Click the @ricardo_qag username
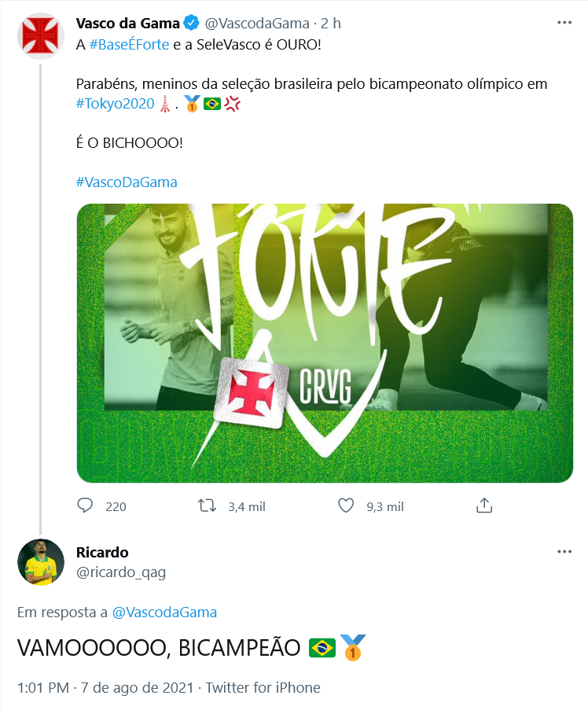The width and height of the screenshot is (588, 710). click(x=121, y=572)
